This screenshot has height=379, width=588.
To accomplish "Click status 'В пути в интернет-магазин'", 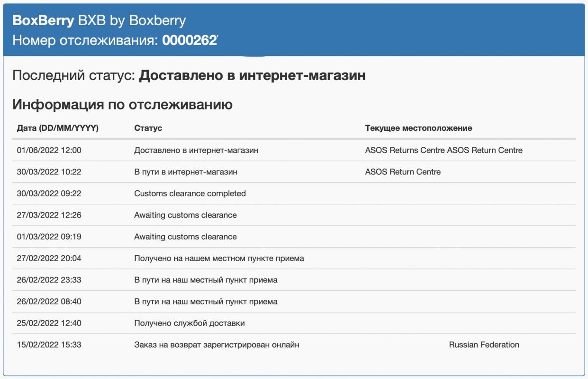I will click(186, 172).
